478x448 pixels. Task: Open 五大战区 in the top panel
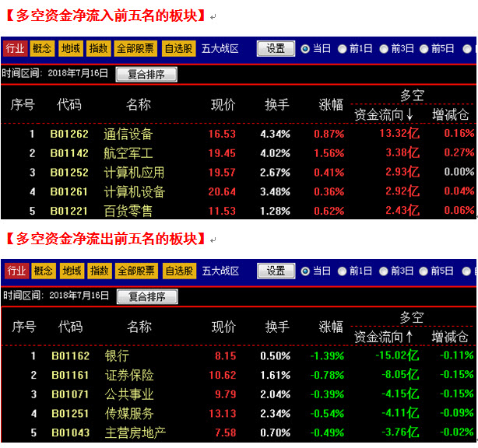click(x=220, y=48)
